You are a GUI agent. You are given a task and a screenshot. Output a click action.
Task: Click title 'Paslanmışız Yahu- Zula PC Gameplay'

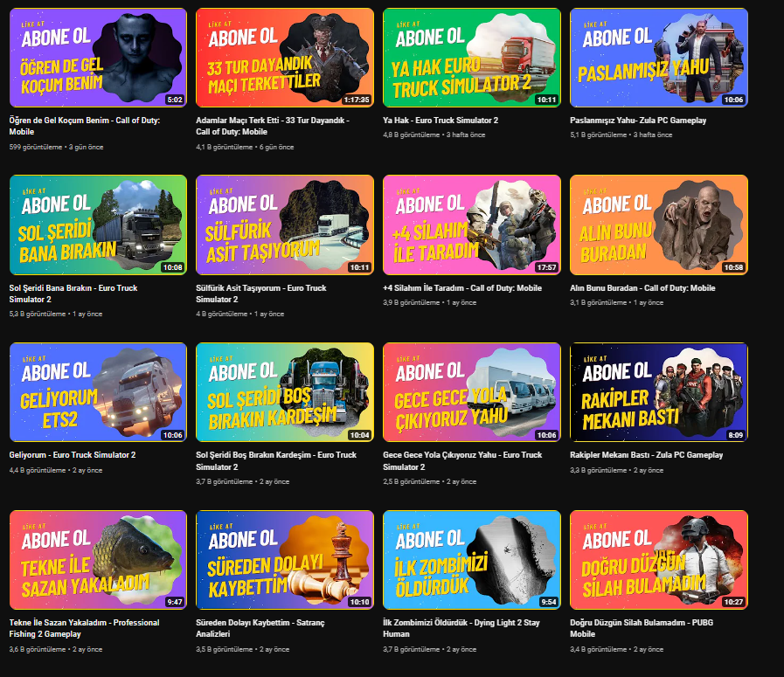tap(638, 121)
